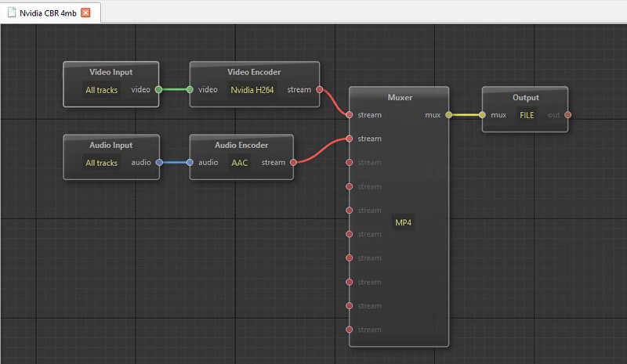Close the Nvidia CBR 4mb tab

85,13
